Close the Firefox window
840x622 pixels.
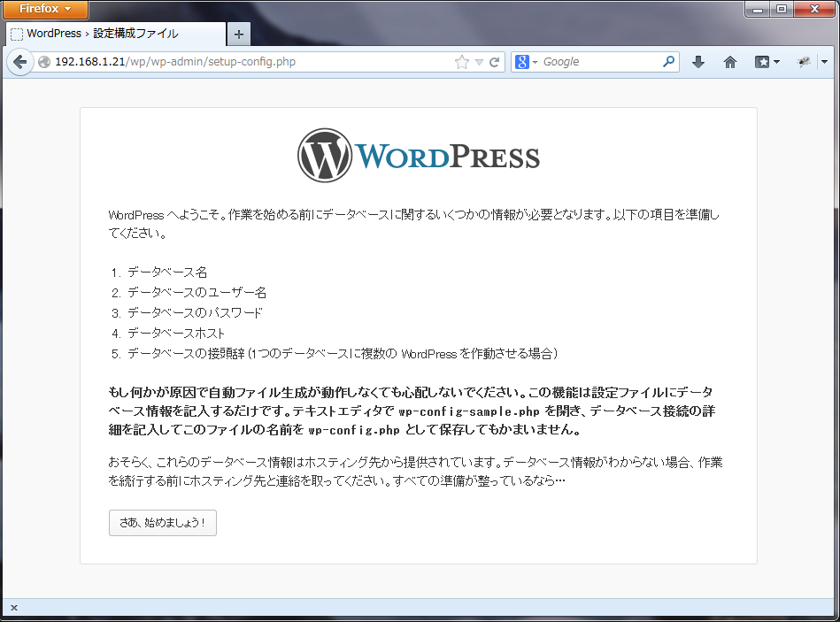click(x=815, y=9)
